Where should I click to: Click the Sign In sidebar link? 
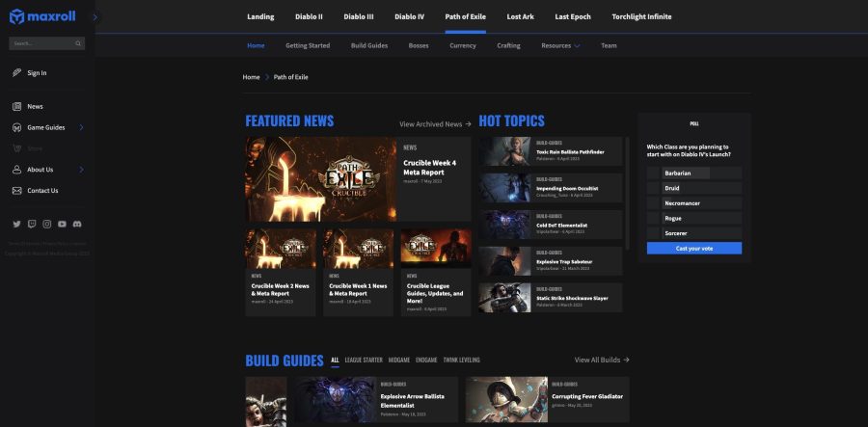tap(37, 73)
